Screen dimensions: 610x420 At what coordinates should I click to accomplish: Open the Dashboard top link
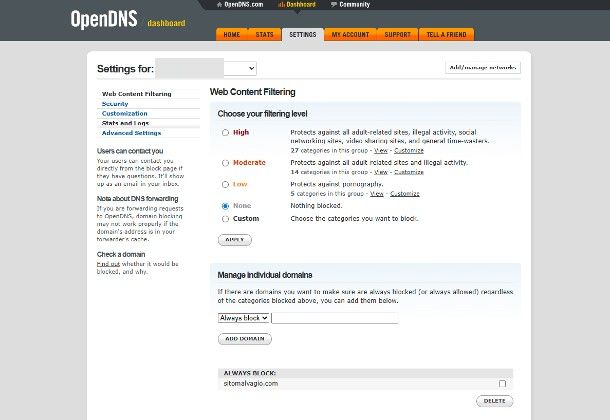click(297, 5)
